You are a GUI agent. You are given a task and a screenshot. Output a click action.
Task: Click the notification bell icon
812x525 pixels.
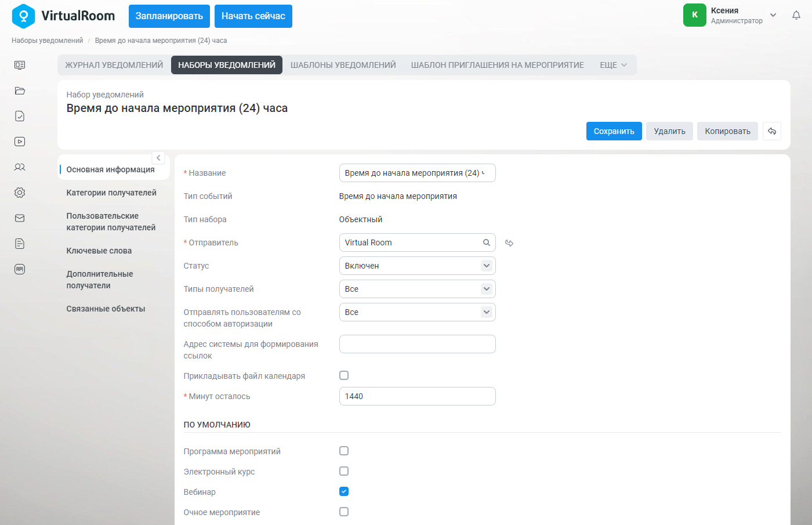796,16
